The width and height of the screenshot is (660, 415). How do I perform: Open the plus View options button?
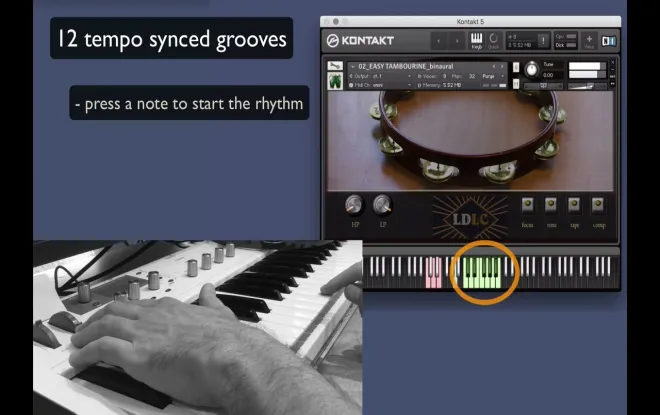[589, 41]
